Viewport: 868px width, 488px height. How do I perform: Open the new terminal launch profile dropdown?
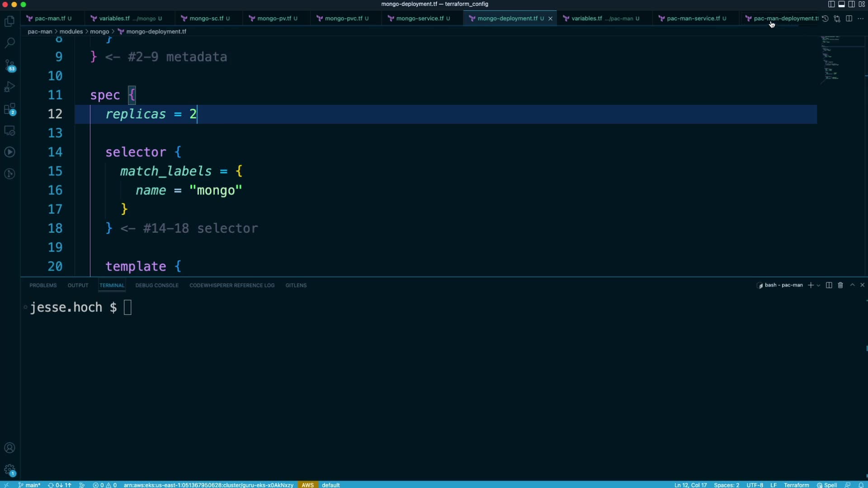819,286
